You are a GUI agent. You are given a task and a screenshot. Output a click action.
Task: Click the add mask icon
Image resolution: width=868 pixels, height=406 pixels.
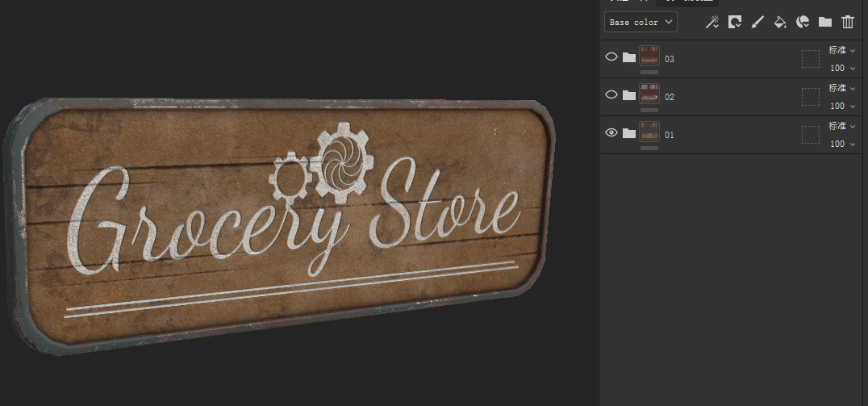click(735, 23)
